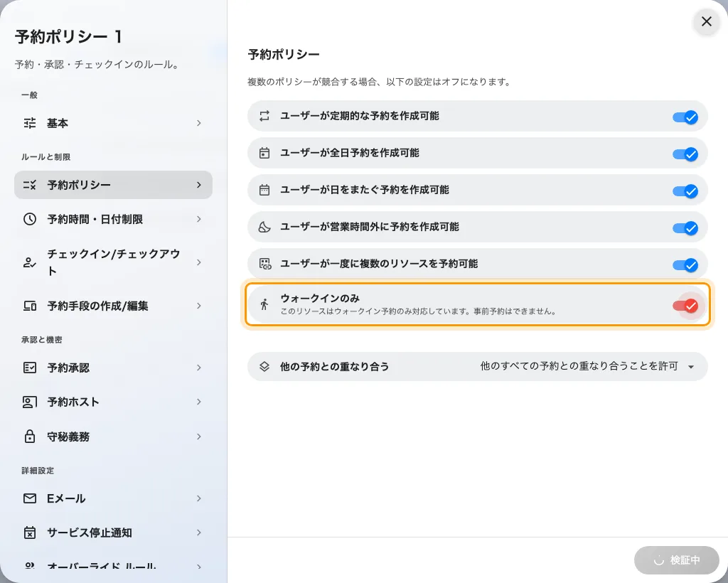Click the calendar icon in the 全日予約 row
The image size is (728, 583).
pos(264,153)
